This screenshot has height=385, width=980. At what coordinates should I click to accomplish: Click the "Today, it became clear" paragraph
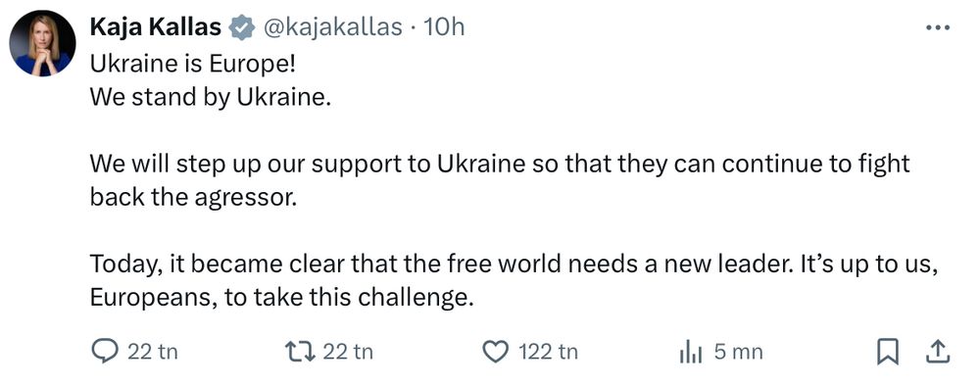tap(514, 280)
